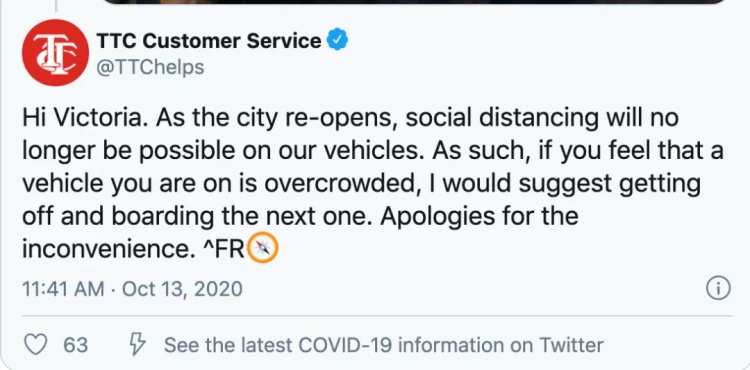Screen dimensions: 750x370
Task: Click the blue verified checkmark badge
Action: coord(337,40)
